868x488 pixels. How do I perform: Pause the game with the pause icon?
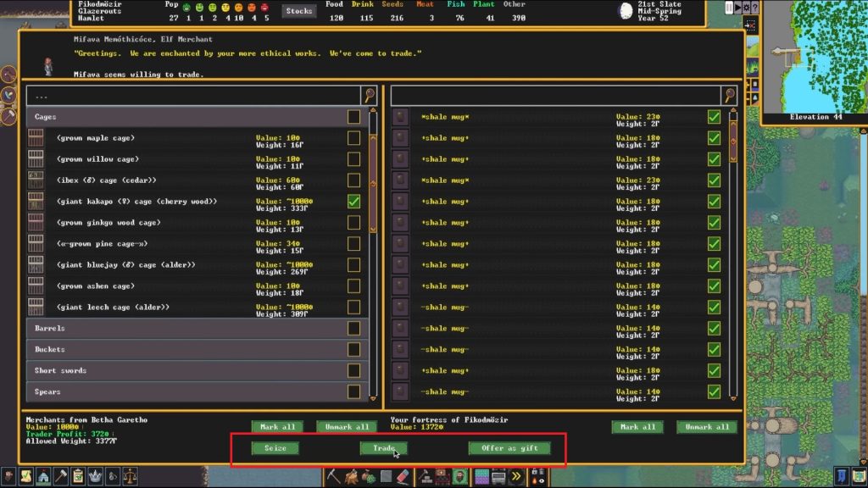729,7
